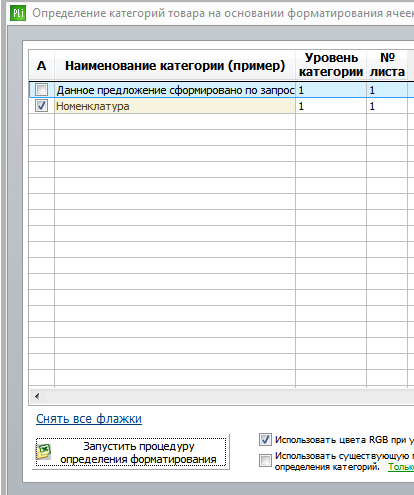414x495 pixels.
Task: Disable 'Использовать цвета RGB' checkbox
Action: (x=265, y=440)
